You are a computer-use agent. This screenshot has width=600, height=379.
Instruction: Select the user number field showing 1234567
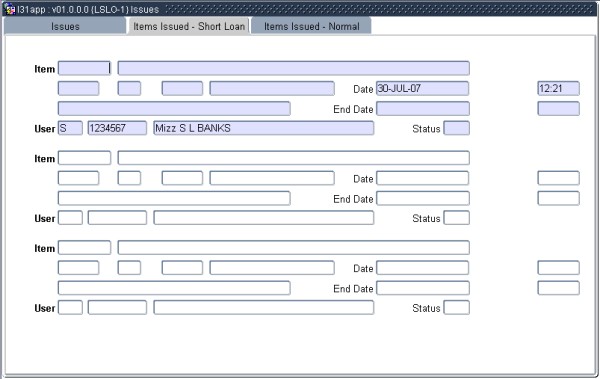click(x=117, y=128)
